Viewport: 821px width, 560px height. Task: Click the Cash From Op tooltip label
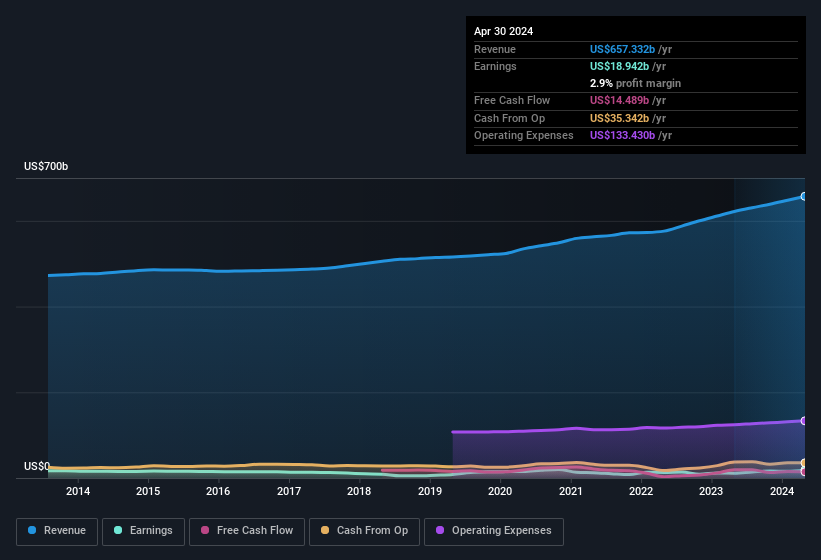(509, 118)
